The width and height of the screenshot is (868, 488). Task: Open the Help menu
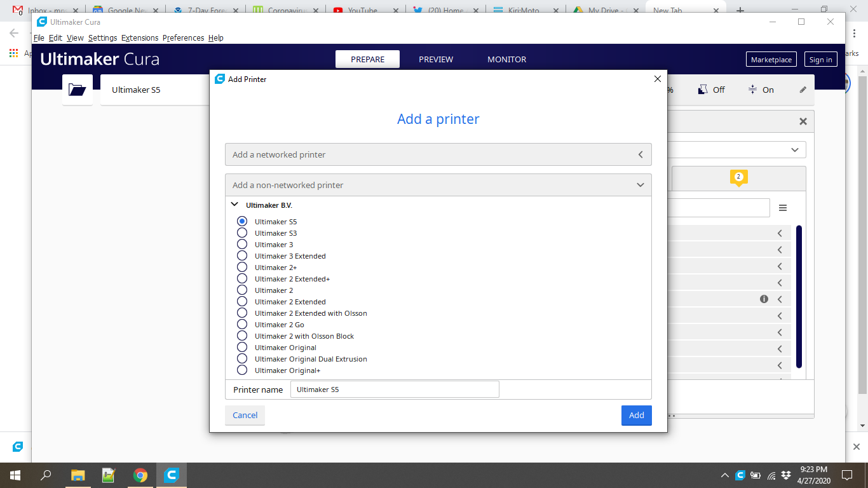pyautogui.click(x=216, y=37)
